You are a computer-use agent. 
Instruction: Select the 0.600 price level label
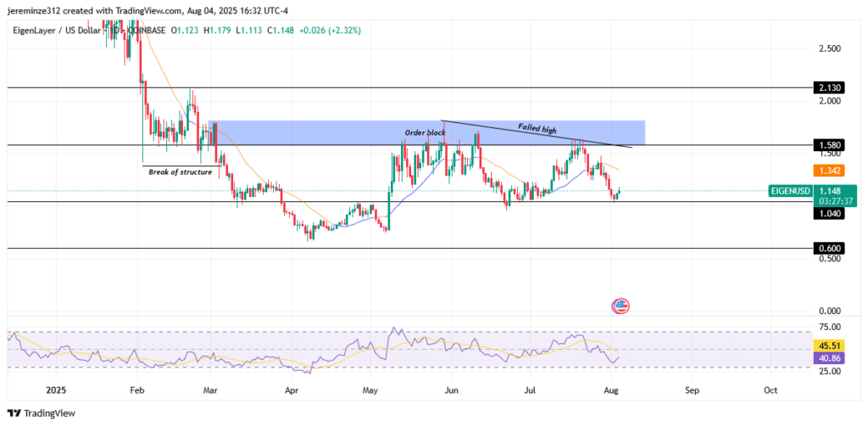click(x=829, y=248)
